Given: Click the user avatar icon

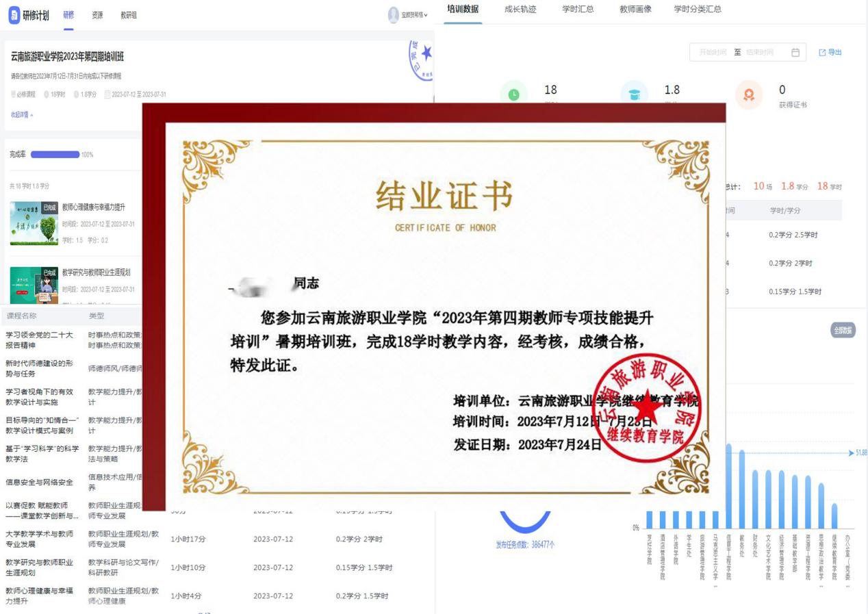Looking at the screenshot, I should point(394,15).
